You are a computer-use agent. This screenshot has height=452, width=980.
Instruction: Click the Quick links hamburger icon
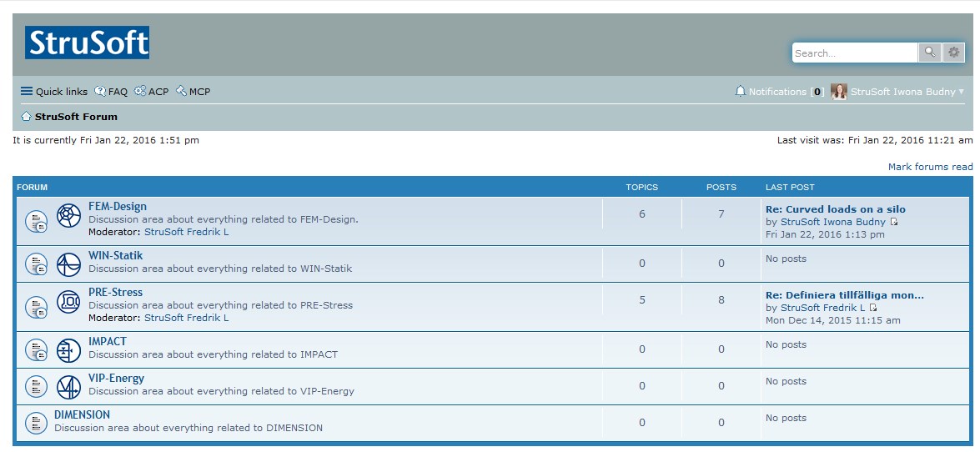coord(26,91)
